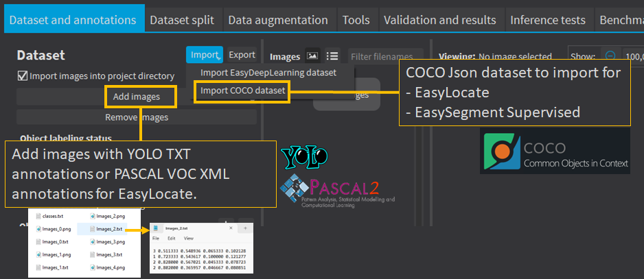Open the File menu in Notepad
Screen dimensions: 644x279
[x=156, y=239]
